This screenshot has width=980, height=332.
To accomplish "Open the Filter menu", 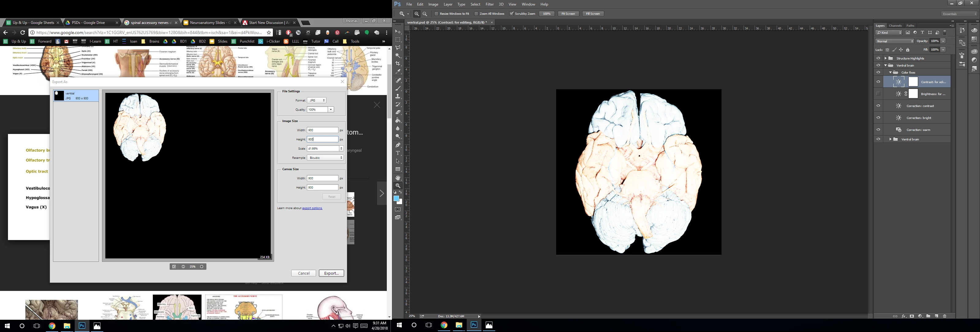I will tap(489, 4).
